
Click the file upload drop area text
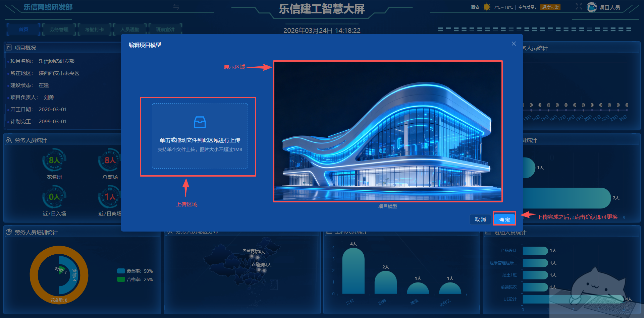[200, 140]
